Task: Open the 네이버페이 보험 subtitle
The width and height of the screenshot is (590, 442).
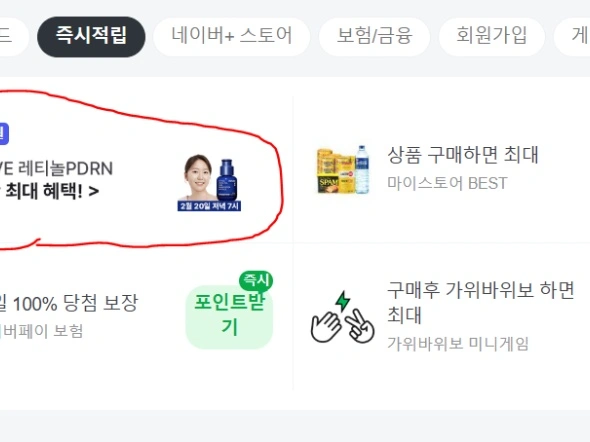Action: pos(41,331)
